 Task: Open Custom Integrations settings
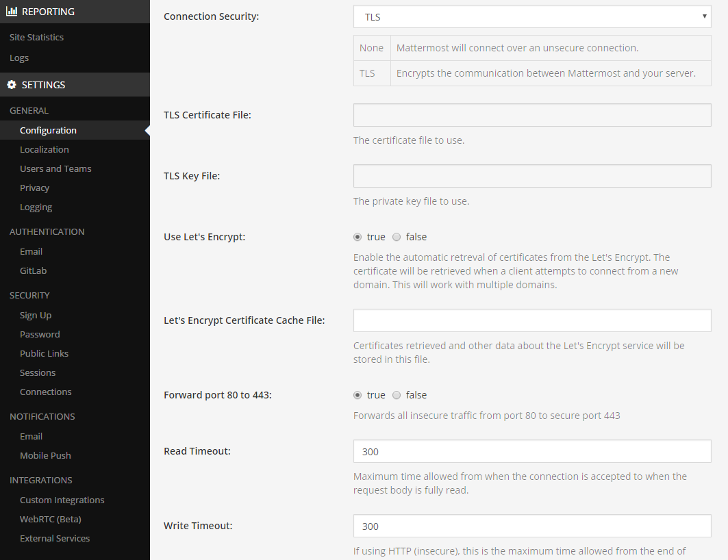point(62,500)
